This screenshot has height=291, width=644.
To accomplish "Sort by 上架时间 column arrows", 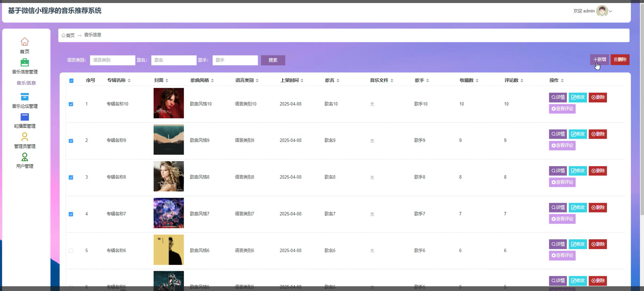I will coord(302,81).
